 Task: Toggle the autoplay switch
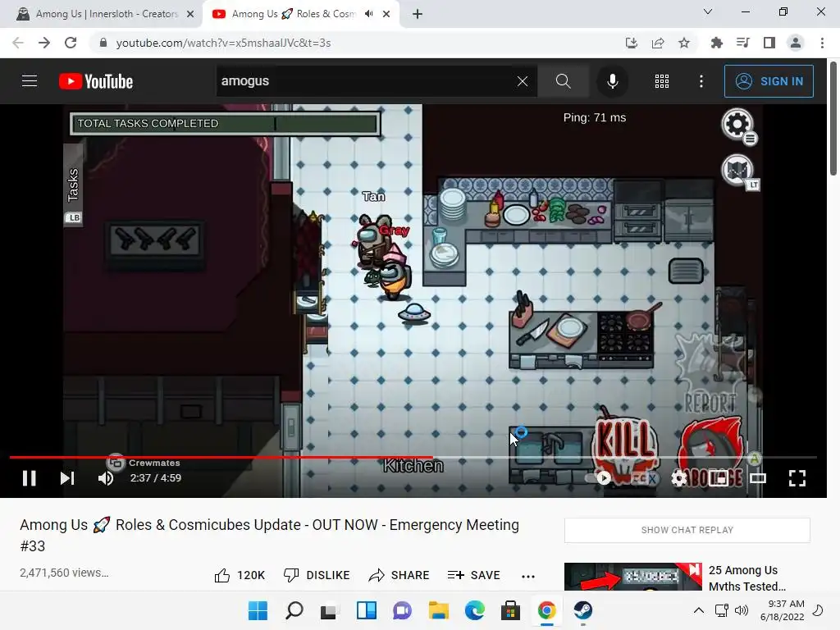click(x=599, y=478)
